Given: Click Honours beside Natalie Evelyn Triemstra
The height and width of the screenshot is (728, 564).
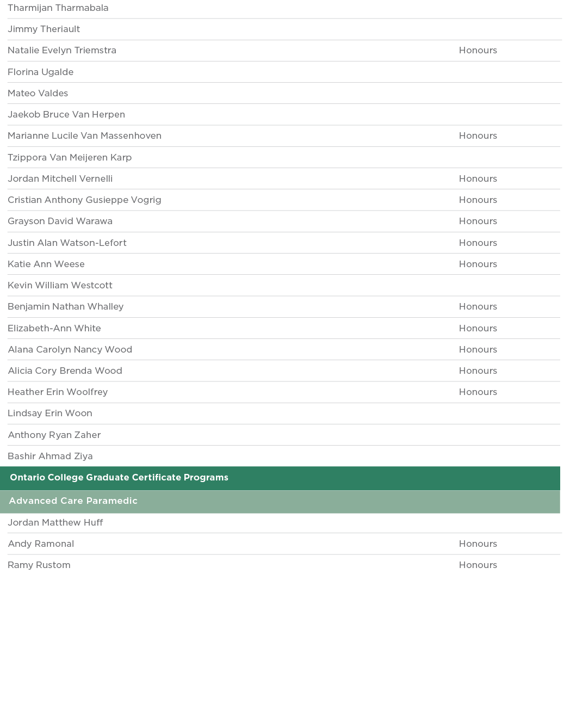Looking at the screenshot, I should 478,51.
